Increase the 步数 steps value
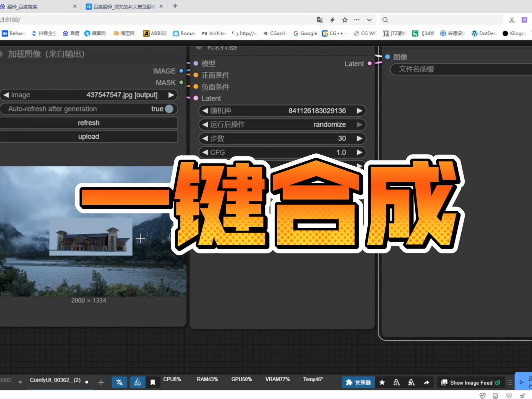This screenshot has width=532, height=399. 359,139
